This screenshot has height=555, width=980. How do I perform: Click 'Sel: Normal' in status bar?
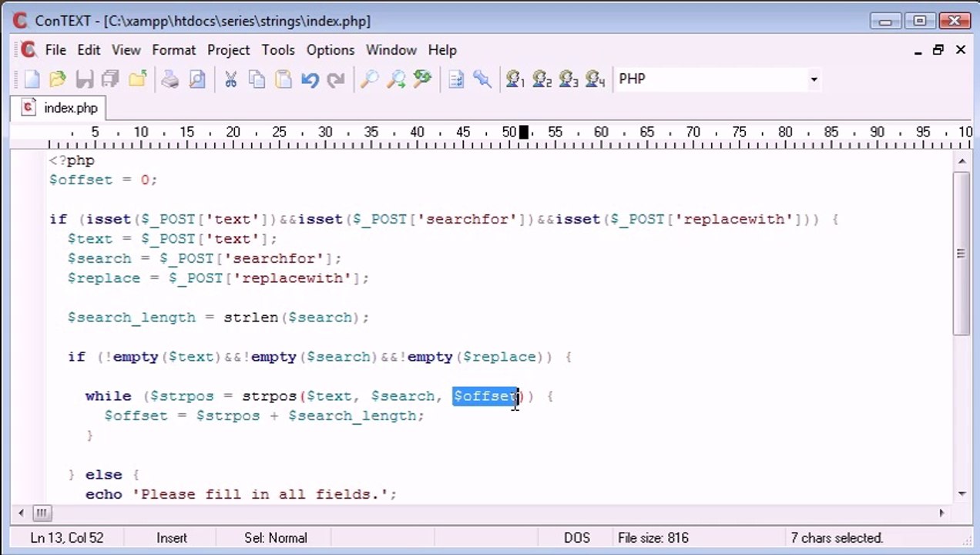[x=276, y=538]
